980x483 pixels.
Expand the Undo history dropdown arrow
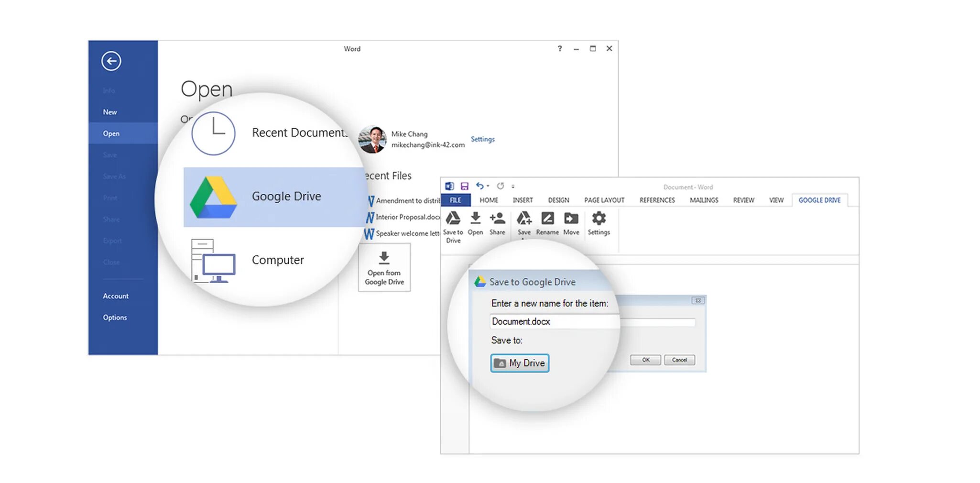pyautogui.click(x=488, y=186)
